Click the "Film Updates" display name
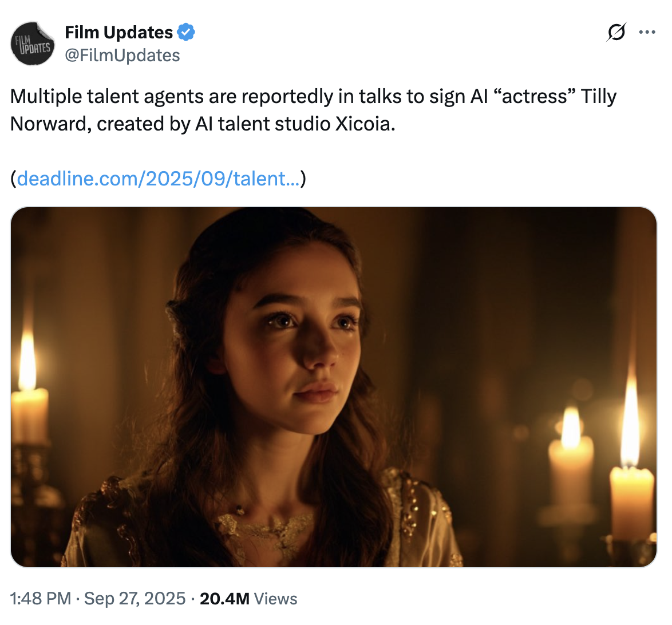672x625 pixels. coord(118,33)
